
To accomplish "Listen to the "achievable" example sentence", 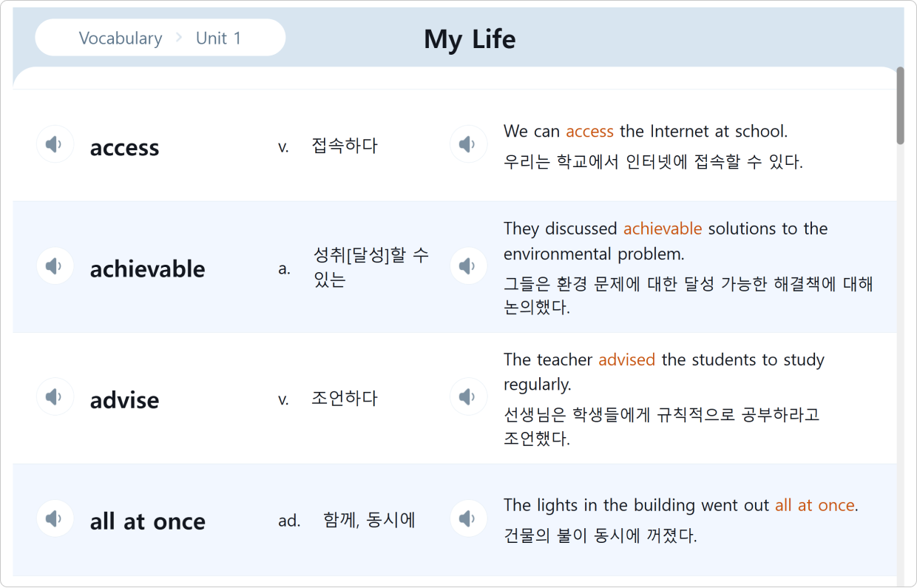I will (468, 266).
